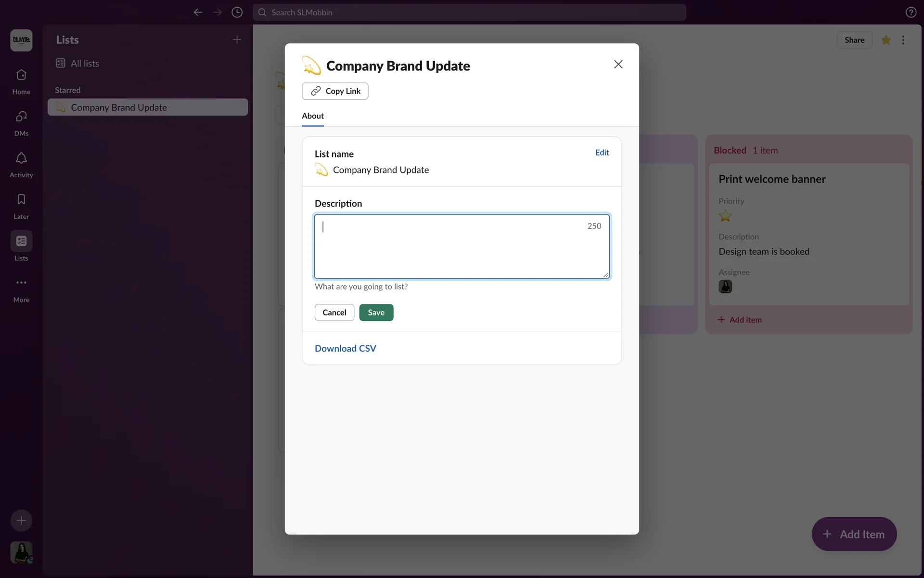The width and height of the screenshot is (924, 578).
Task: Open DMs from the sidebar
Action: 21,123
